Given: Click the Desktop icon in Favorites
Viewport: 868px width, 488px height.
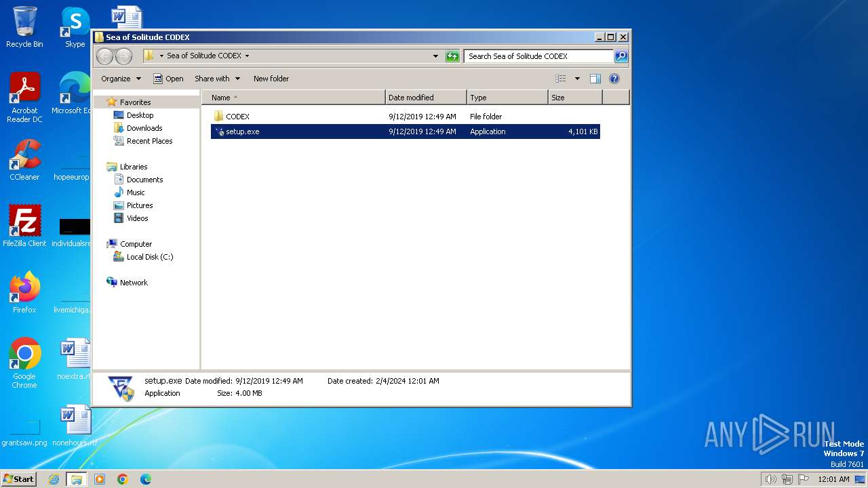Looking at the screenshot, I should pyautogui.click(x=119, y=115).
